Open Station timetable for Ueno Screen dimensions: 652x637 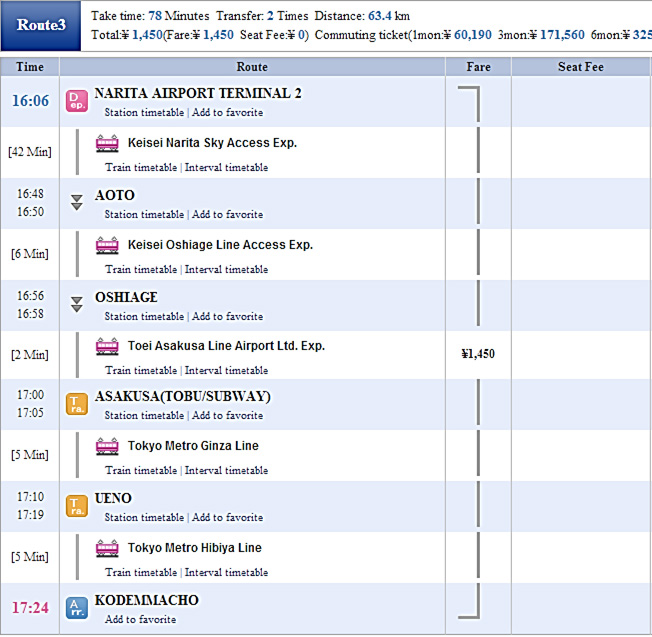[x=144, y=518]
